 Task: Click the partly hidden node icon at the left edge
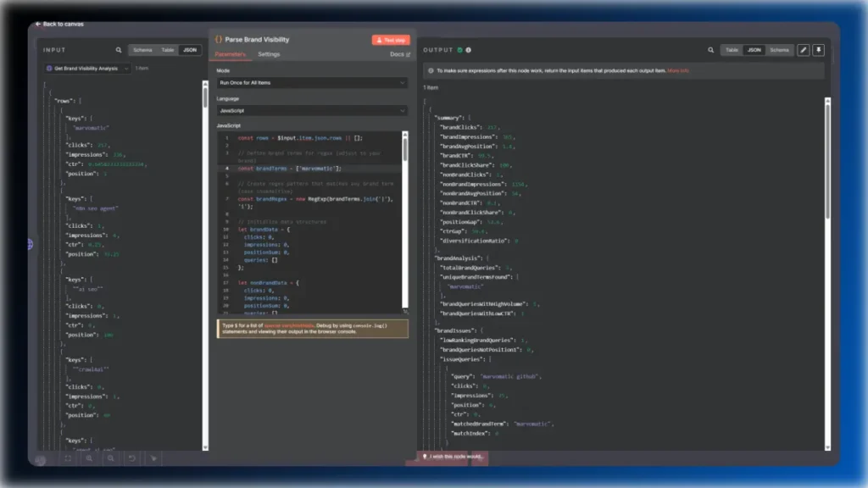(x=30, y=244)
